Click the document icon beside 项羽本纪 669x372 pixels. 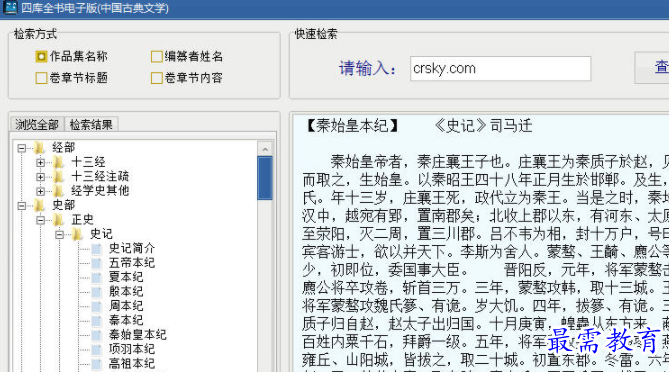[x=96, y=349]
